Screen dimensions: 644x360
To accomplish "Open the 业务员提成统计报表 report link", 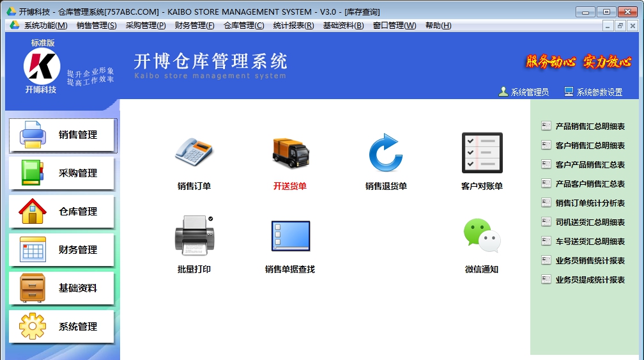I will [590, 280].
